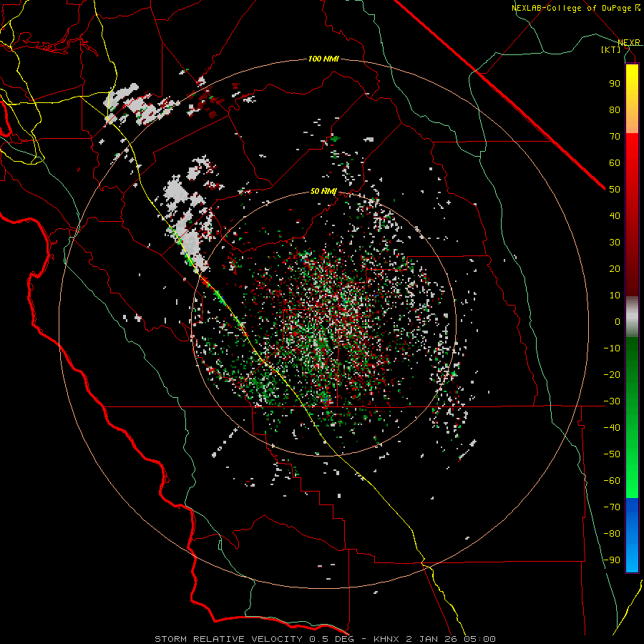Click the -80 value on the velocity scale
644x644 pixels.
612,534
